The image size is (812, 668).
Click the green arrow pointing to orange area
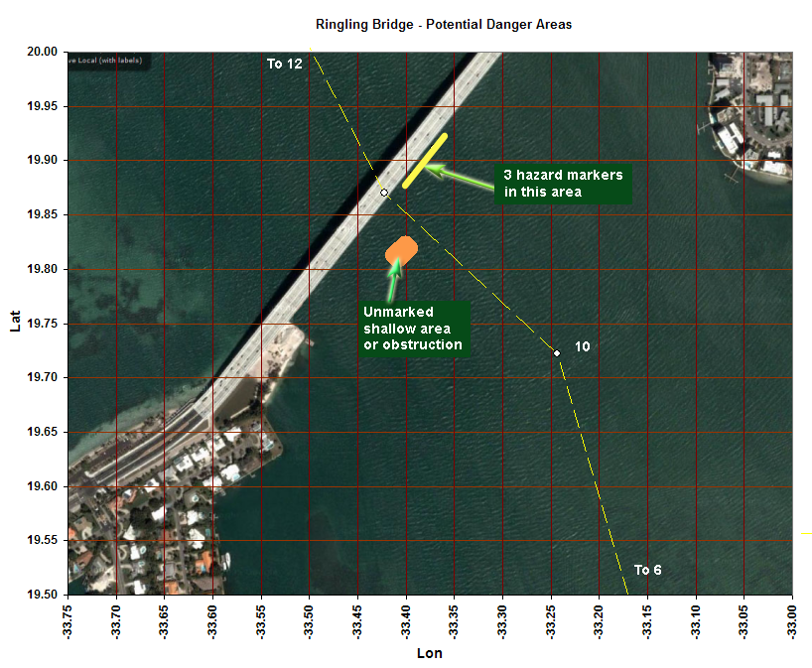click(394, 281)
